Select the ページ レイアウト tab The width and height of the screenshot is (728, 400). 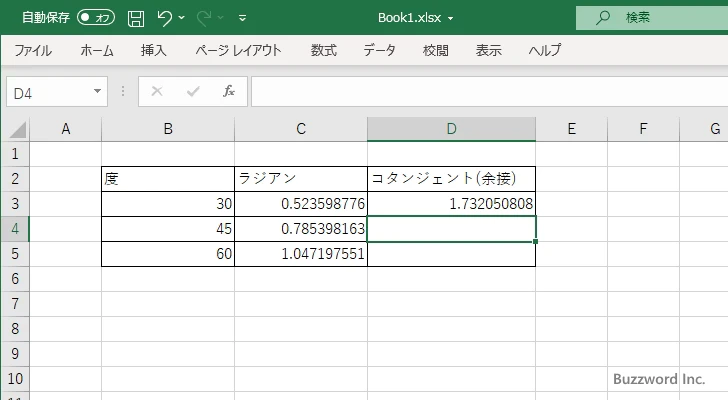pos(238,50)
